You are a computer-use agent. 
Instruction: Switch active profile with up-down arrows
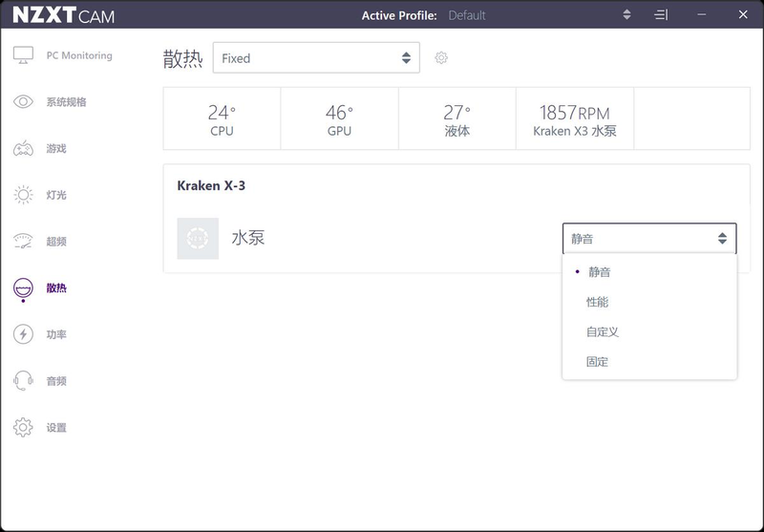(x=626, y=15)
